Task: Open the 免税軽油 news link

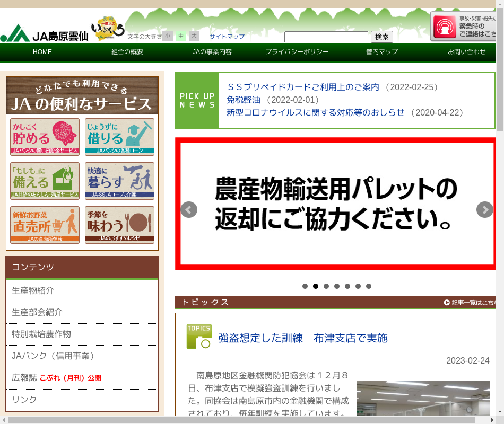Action: (244, 100)
